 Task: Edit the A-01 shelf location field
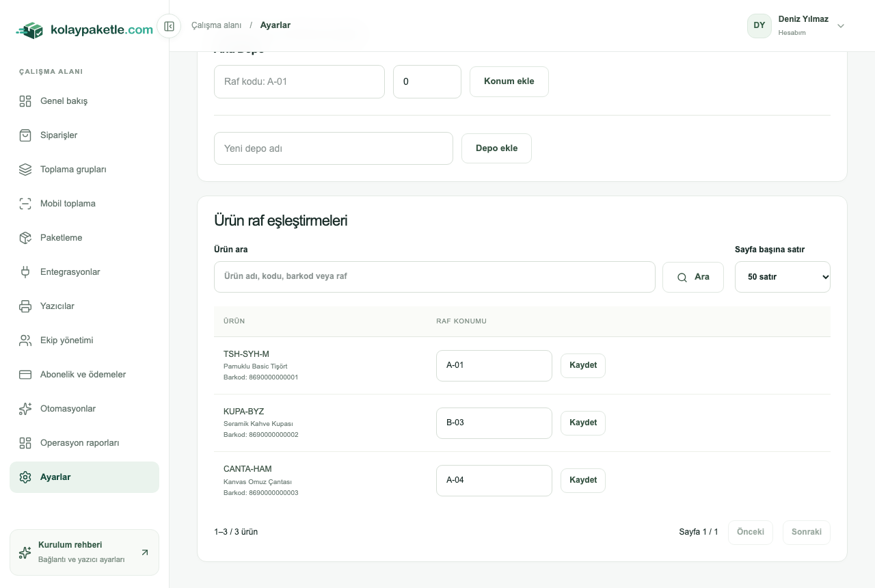click(x=494, y=365)
